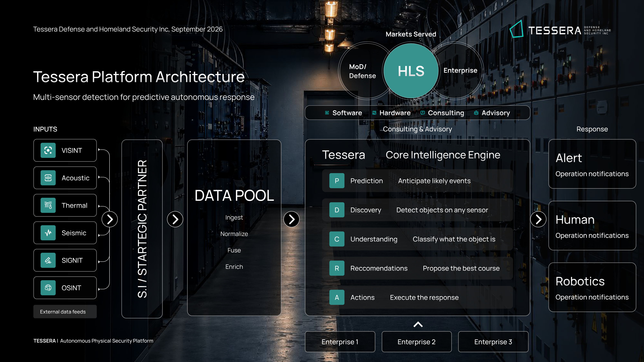
Task: Select the Acoustic sensor icon
Action: pyautogui.click(x=48, y=178)
